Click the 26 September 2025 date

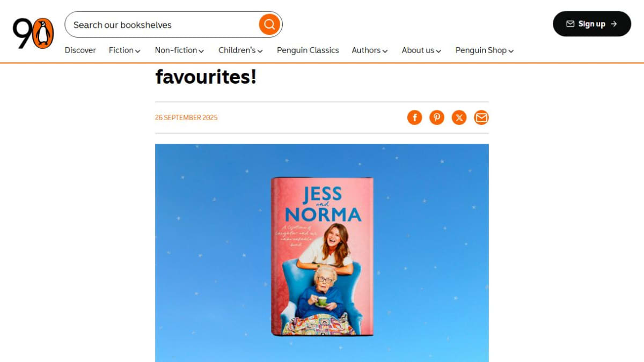point(186,117)
